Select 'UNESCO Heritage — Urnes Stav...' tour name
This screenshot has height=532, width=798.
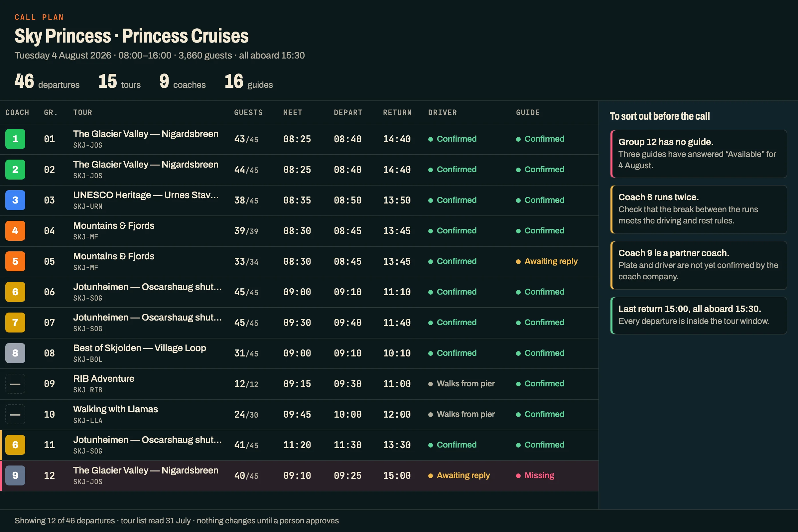(x=146, y=195)
